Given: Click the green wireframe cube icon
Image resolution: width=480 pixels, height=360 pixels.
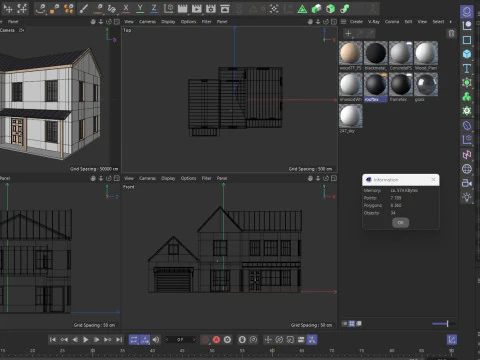Looking at the screenshot, I should pos(330,9).
